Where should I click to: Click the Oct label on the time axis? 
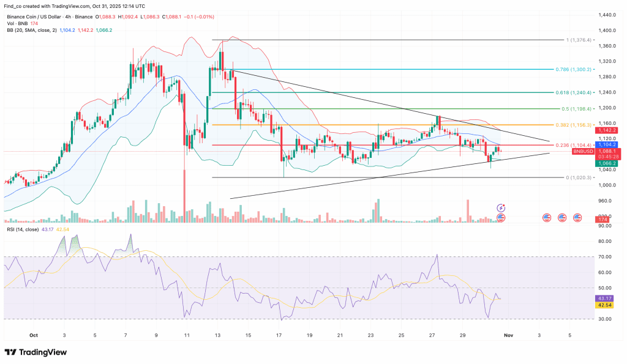33,335
